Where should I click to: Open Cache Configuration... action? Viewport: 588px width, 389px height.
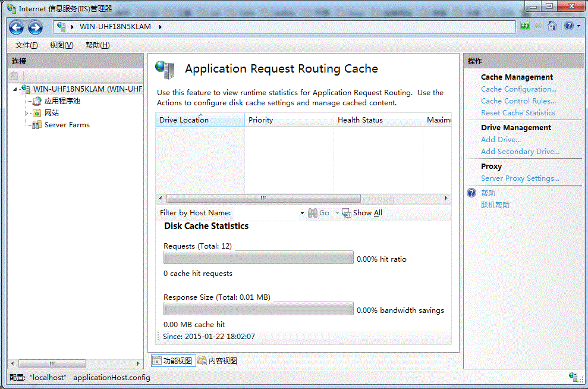518,89
